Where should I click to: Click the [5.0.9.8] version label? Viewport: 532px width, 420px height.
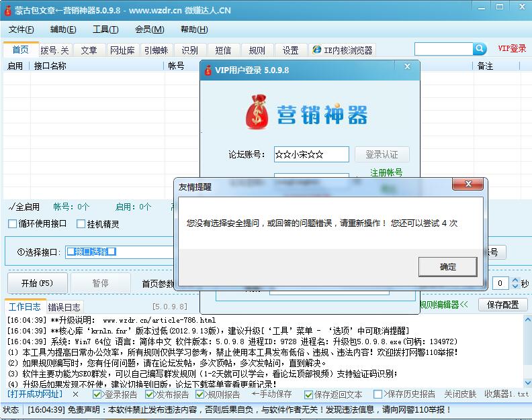click(x=170, y=307)
